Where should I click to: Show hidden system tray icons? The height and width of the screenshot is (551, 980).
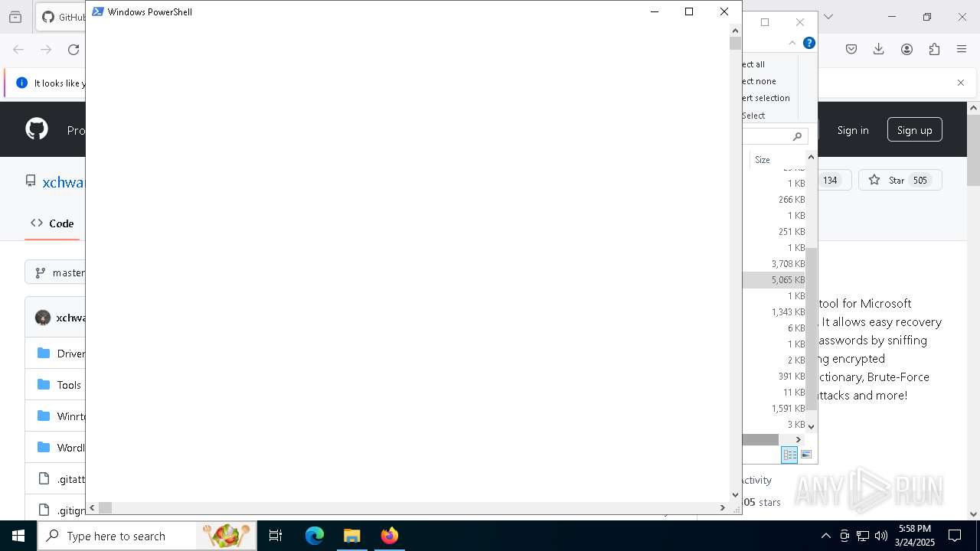click(x=826, y=536)
